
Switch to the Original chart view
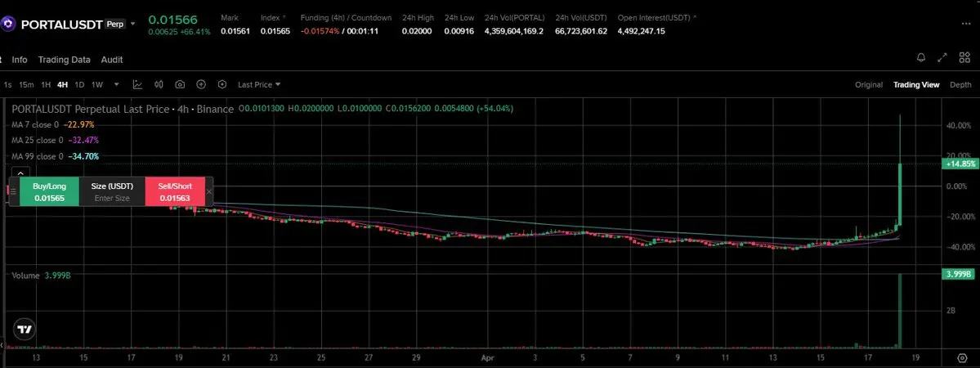869,85
